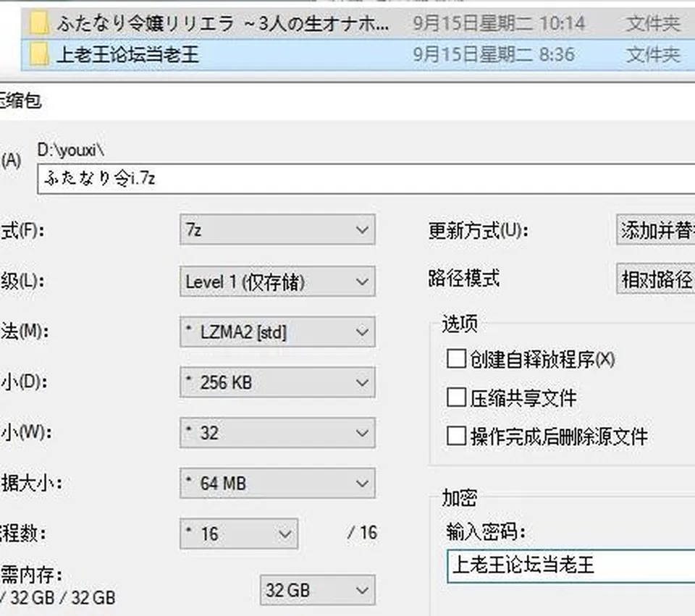Click the archive name field containing ふたなり令i.7z
Viewport: 695px width, 616px height.
366,179
